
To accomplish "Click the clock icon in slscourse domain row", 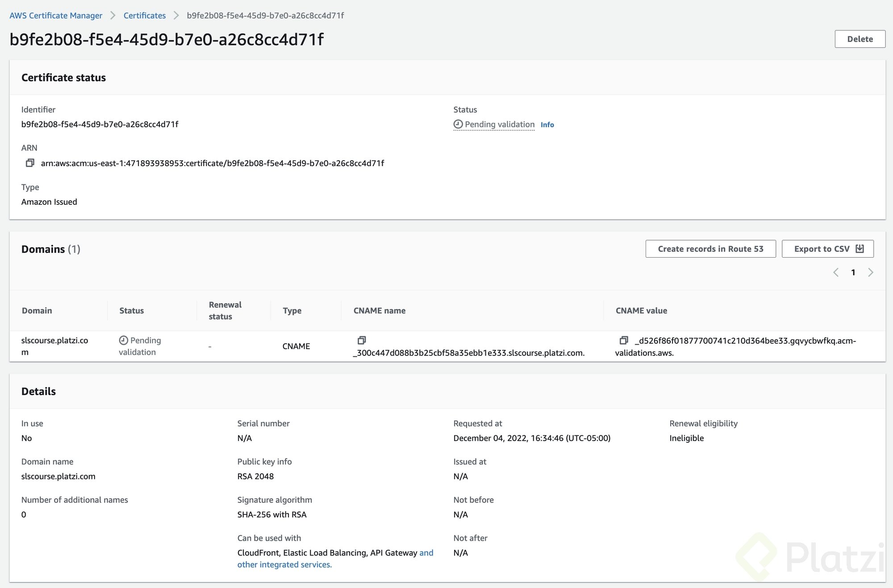I will [124, 340].
